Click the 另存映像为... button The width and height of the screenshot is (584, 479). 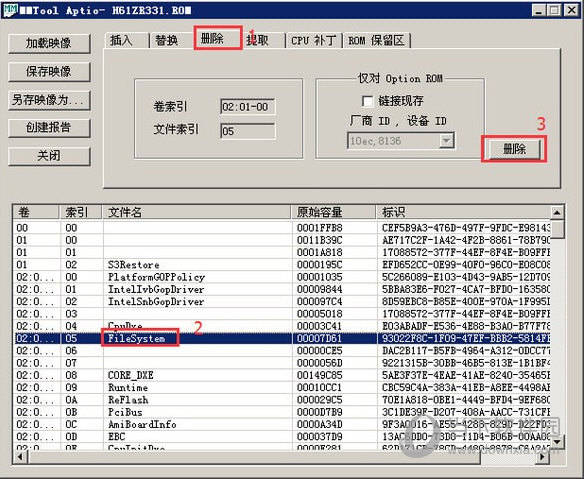pyautogui.click(x=49, y=100)
